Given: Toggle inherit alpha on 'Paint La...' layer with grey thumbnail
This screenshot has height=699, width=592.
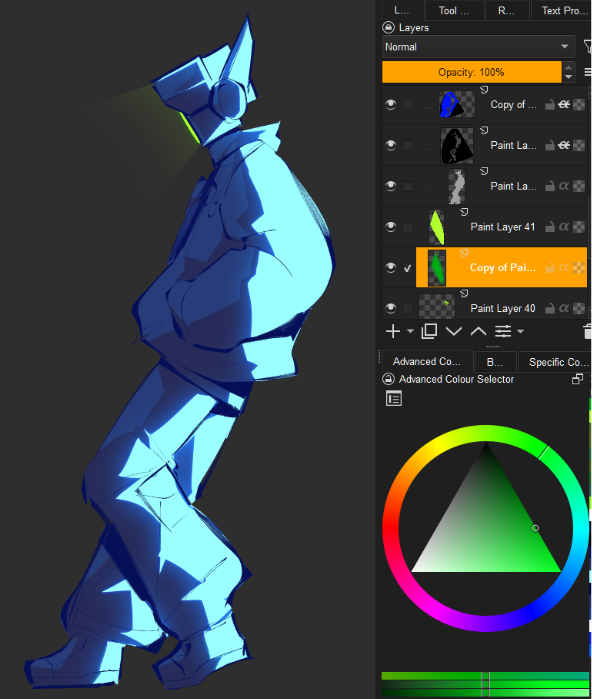Looking at the screenshot, I should 564,186.
